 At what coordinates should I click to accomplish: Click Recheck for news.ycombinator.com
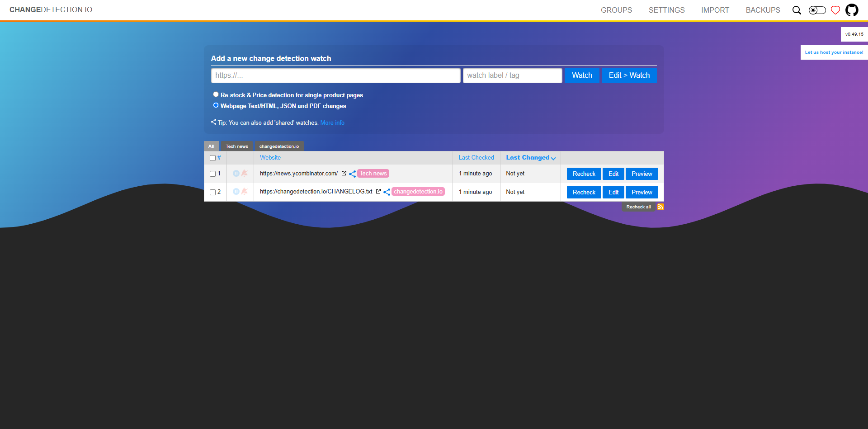coord(584,174)
